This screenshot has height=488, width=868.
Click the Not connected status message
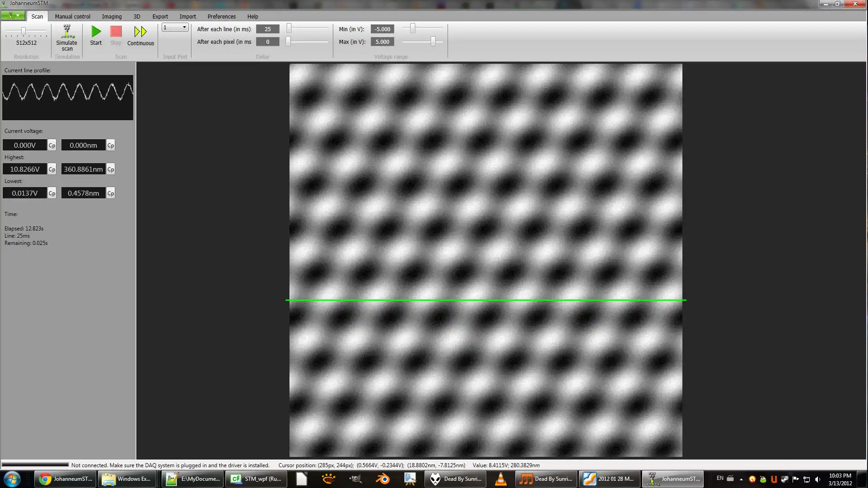170,465
